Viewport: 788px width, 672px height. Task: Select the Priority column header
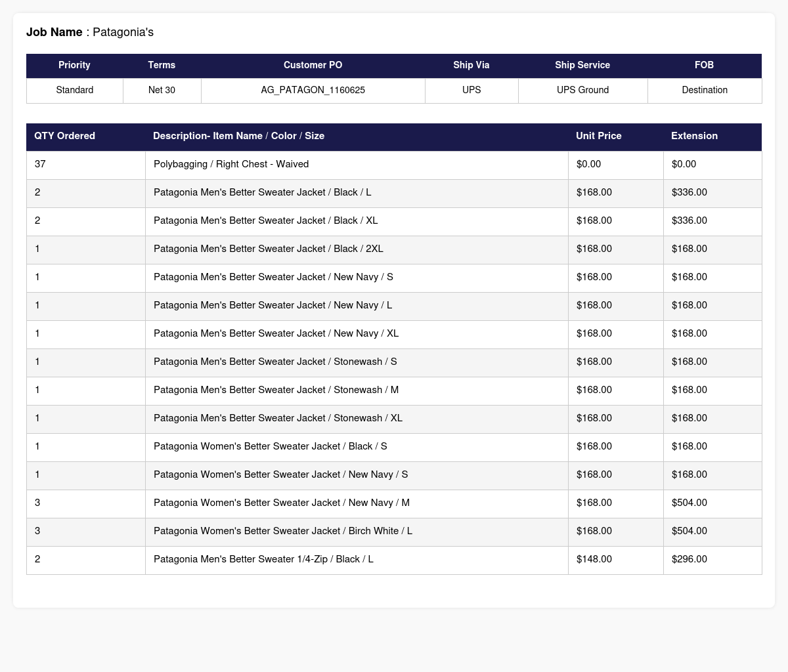click(x=74, y=66)
